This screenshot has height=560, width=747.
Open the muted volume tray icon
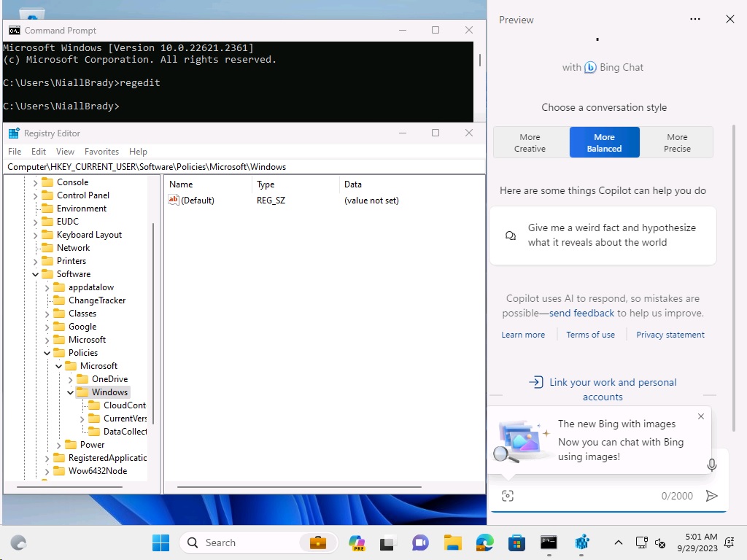tap(660, 542)
